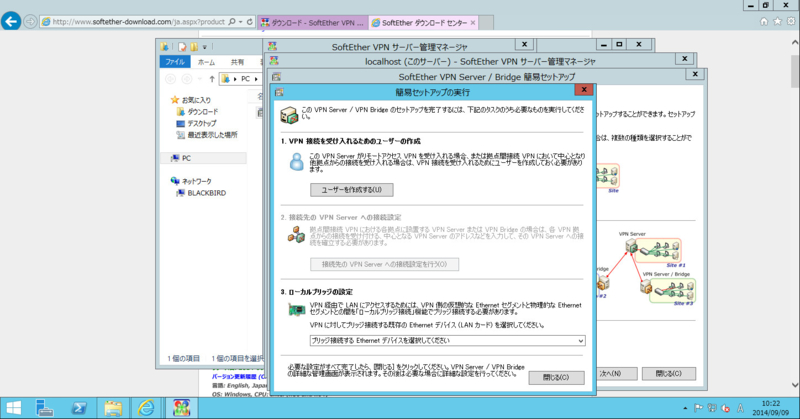The image size is (800, 419).
Task: Click the network status tray icon
Action: click(x=712, y=408)
